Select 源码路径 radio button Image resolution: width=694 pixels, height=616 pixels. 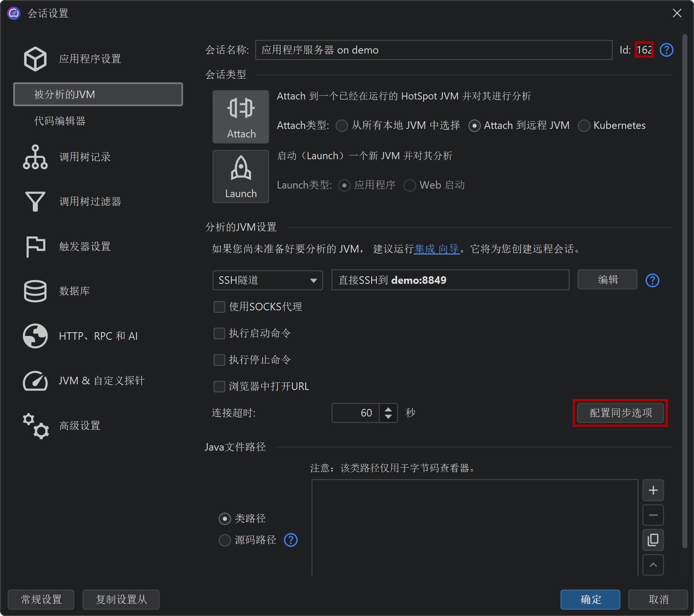tap(225, 540)
